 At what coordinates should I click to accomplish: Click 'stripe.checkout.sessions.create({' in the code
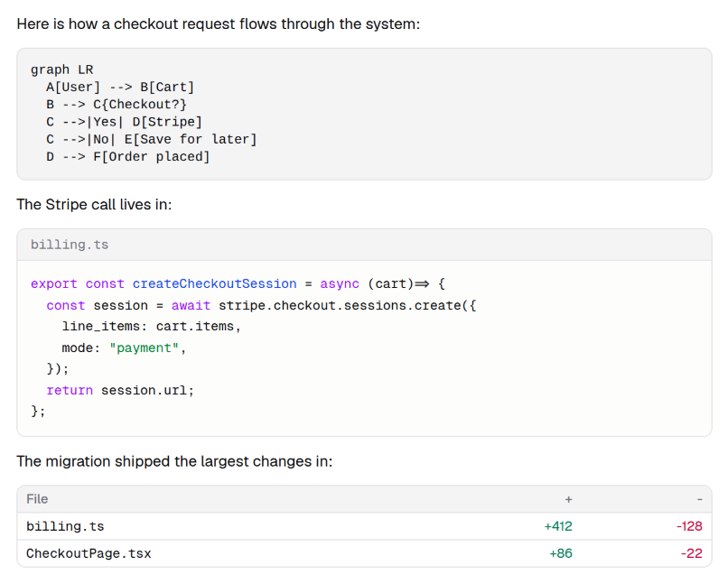[x=347, y=305]
